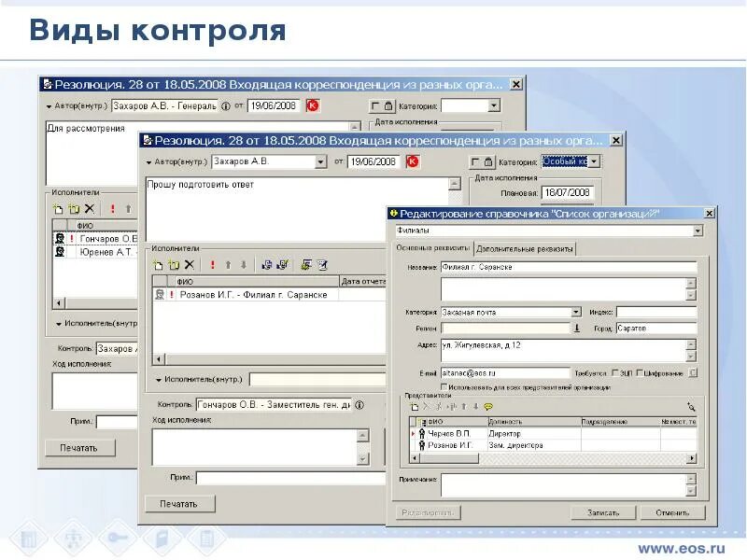Move executor up arrow, middle Резолюция window
Image resolution: width=747 pixels, height=560 pixels.
tap(228, 265)
